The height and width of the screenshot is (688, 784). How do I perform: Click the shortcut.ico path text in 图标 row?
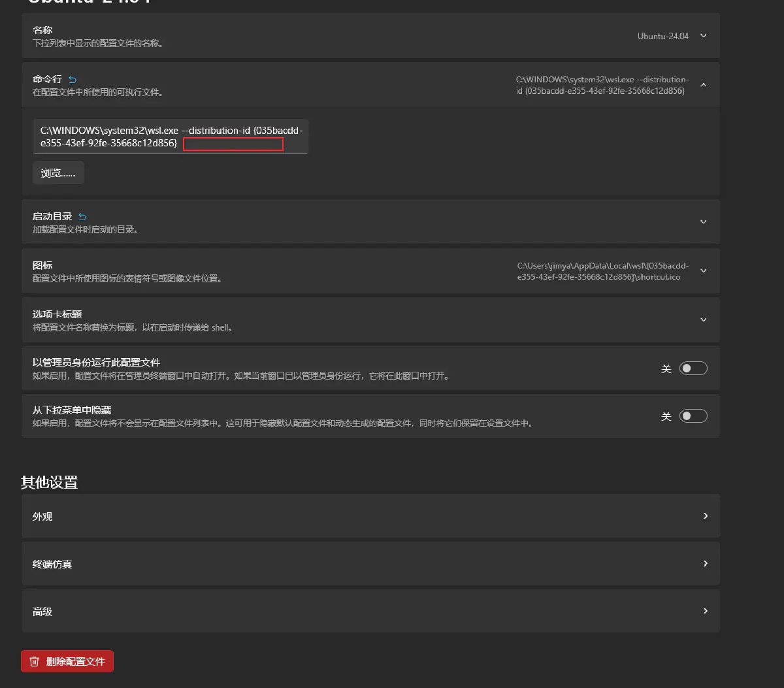(602, 271)
